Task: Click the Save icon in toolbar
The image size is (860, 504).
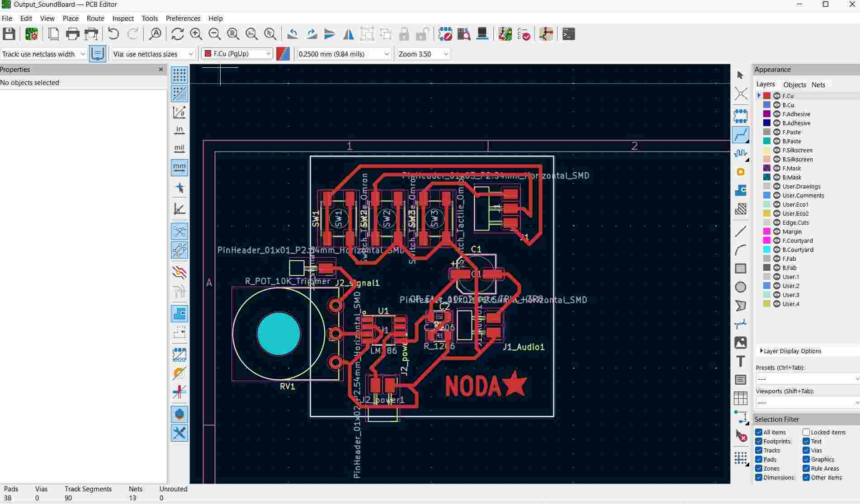Action: 9,34
